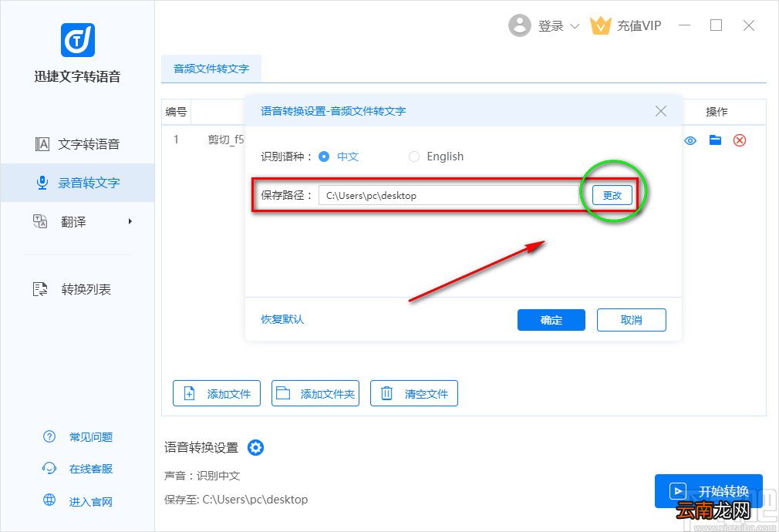The width and height of the screenshot is (779, 532).
Task: Select file row 剪切_f5
Action: point(226,140)
